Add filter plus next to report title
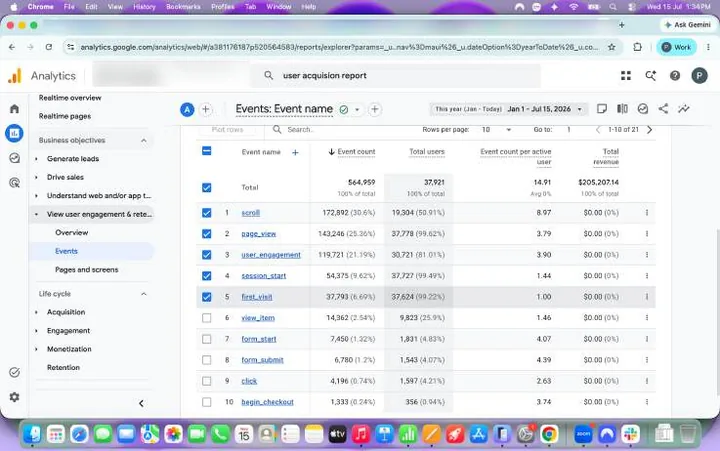Viewport: 720px width, 451px height. point(375,109)
